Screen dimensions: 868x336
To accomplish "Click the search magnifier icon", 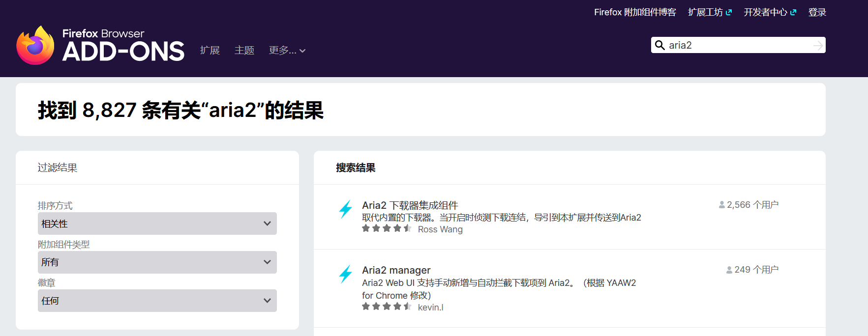I will click(660, 45).
